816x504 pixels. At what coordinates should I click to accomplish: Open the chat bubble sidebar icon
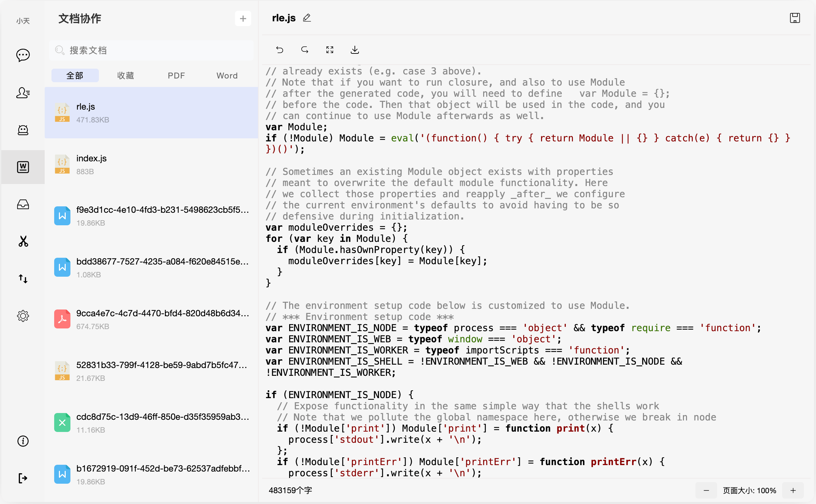coord(23,55)
